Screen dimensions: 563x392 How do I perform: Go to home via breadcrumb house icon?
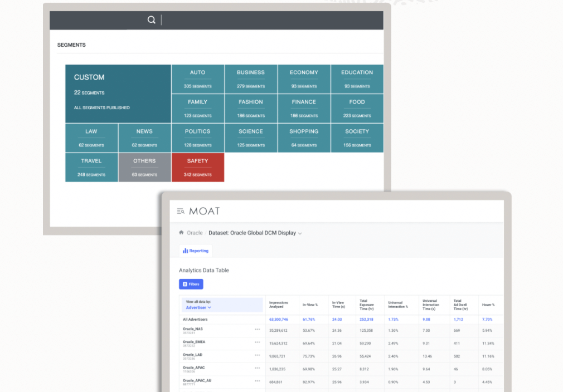coord(181,233)
